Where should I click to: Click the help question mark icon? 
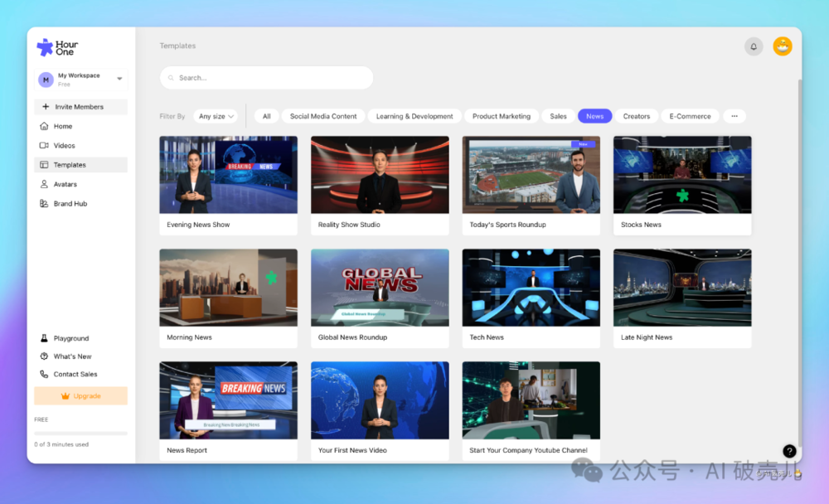(789, 451)
